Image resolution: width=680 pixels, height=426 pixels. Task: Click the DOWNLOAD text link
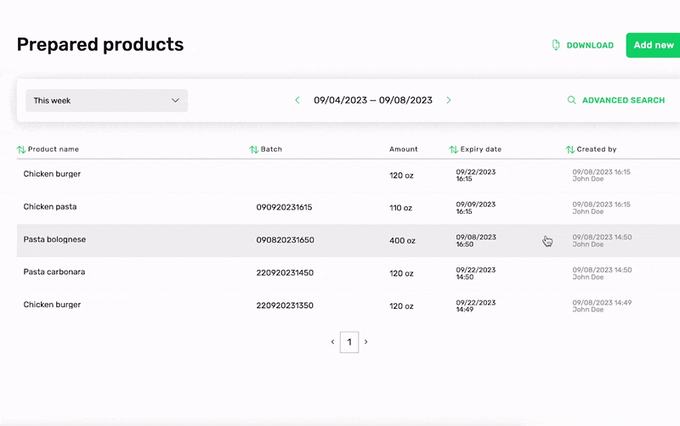pos(590,45)
